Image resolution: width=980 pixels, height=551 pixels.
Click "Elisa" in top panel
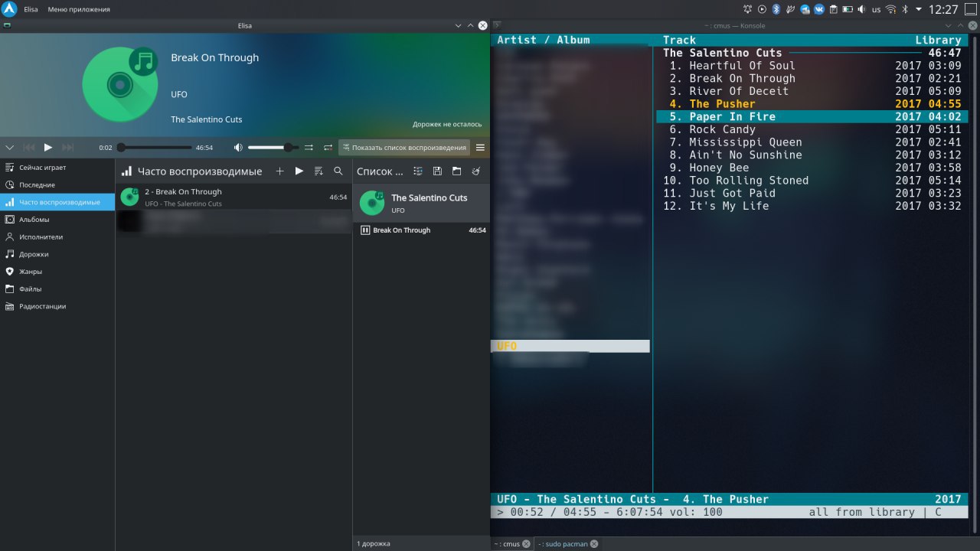coord(31,9)
